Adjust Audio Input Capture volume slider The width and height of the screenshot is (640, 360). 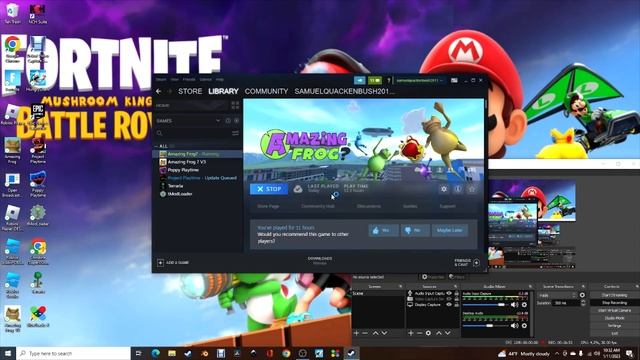pos(485,304)
